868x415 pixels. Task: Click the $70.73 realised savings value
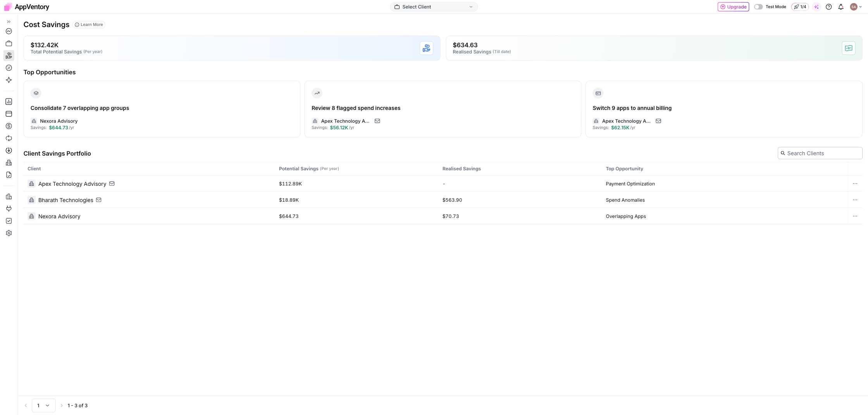tap(451, 216)
